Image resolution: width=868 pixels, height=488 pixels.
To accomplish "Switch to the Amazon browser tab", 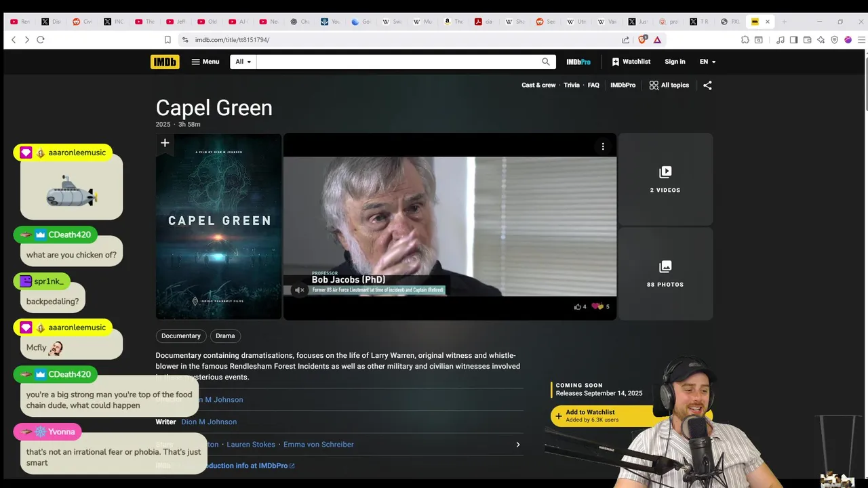I will coord(453,22).
